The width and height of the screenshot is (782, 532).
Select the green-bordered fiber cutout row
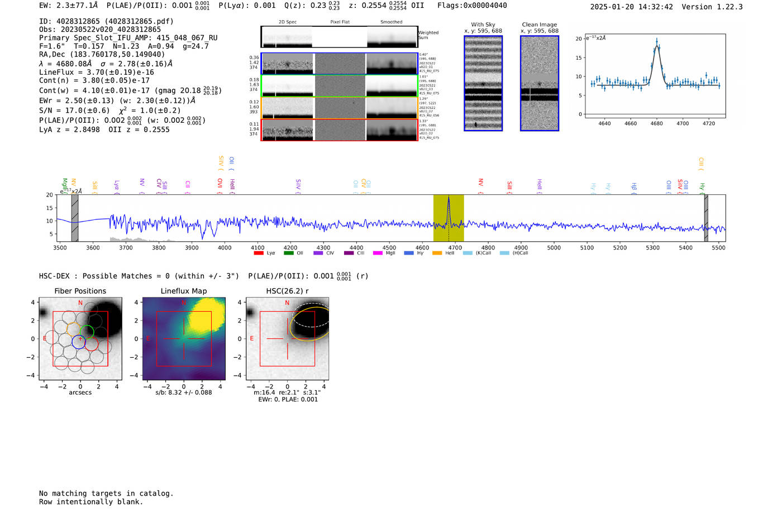(x=339, y=85)
